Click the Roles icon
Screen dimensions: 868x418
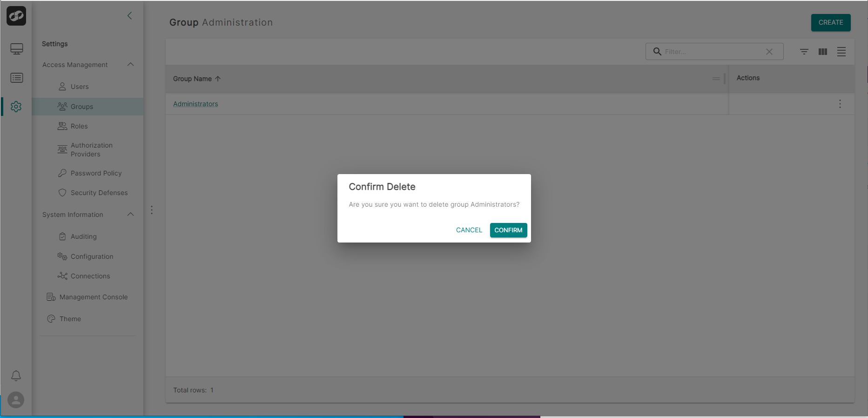point(62,126)
